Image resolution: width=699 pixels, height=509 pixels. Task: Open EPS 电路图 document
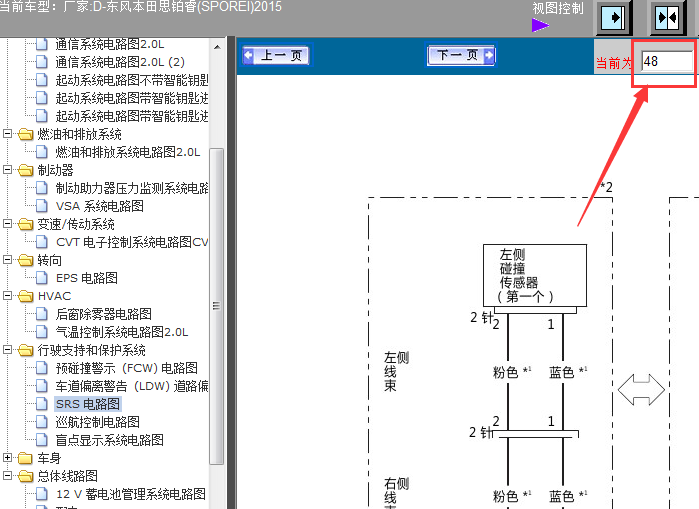[x=87, y=278]
